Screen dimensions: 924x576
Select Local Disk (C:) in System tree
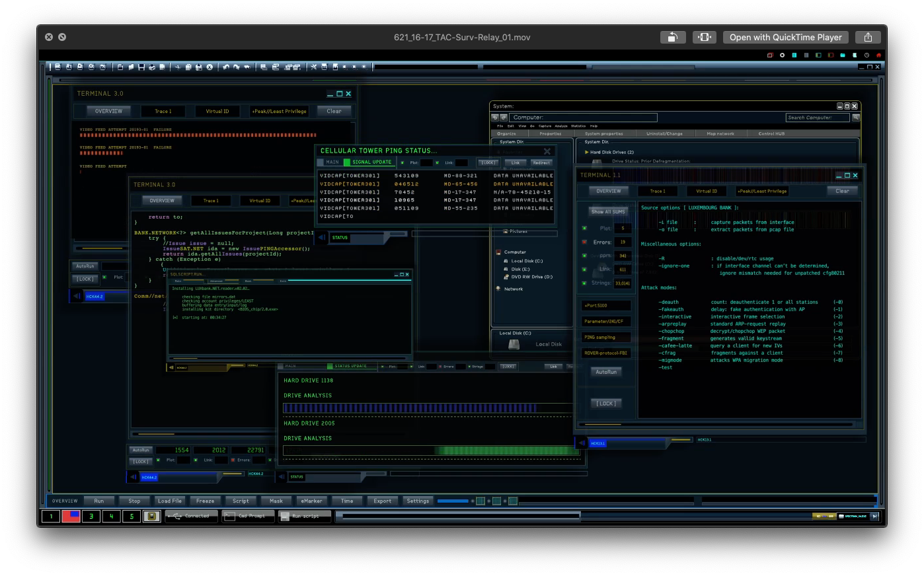(x=523, y=261)
